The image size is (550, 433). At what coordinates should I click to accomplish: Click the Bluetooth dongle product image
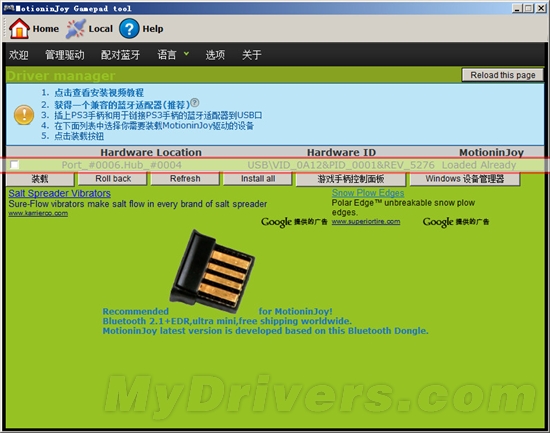point(212,271)
